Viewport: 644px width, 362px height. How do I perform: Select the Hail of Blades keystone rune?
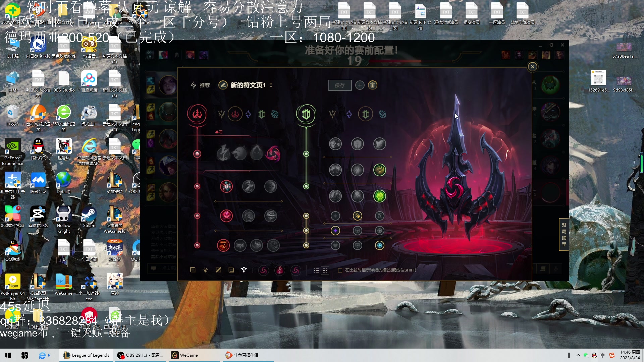tap(273, 154)
